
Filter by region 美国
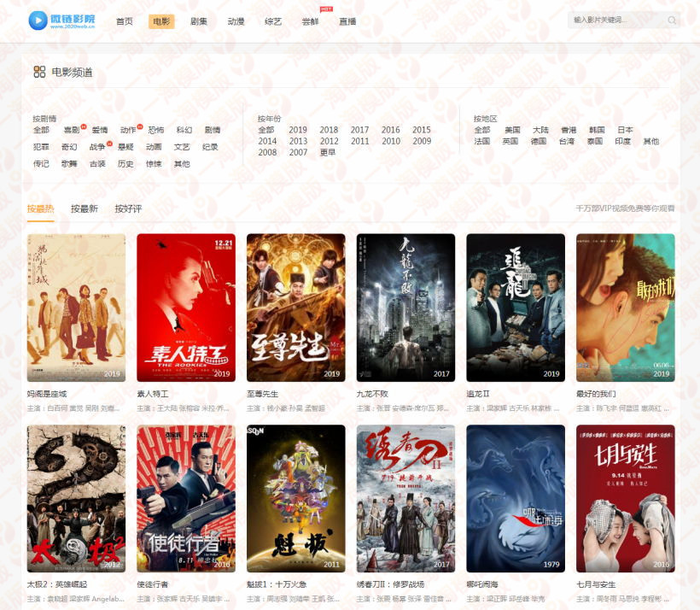(512, 130)
